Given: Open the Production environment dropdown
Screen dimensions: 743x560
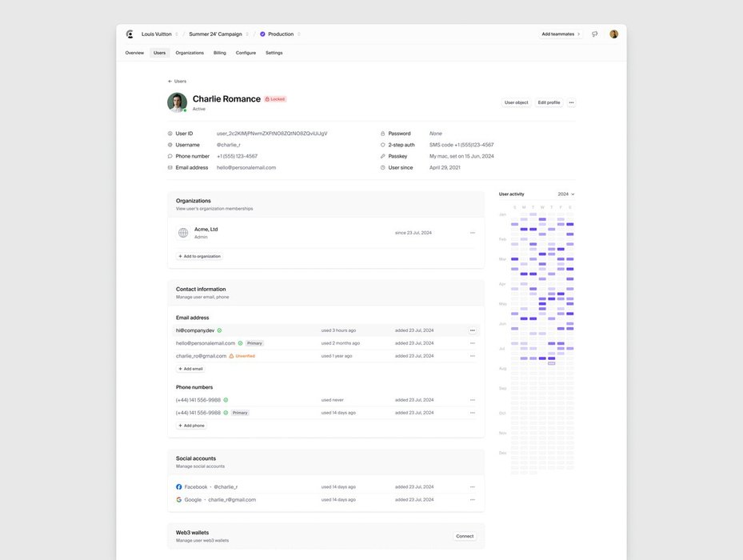Looking at the screenshot, I should tap(281, 34).
